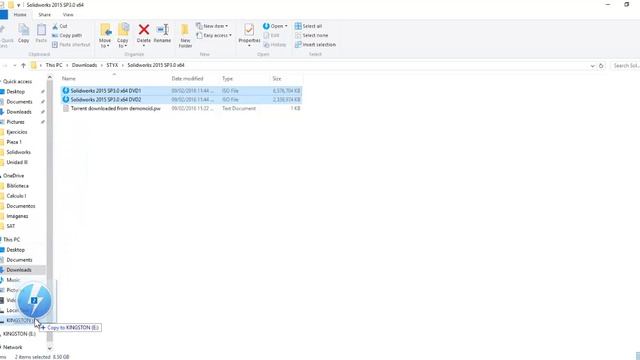Viewport: 640px width, 360px height.
Task: Sort by the Type column header
Action: point(227,78)
